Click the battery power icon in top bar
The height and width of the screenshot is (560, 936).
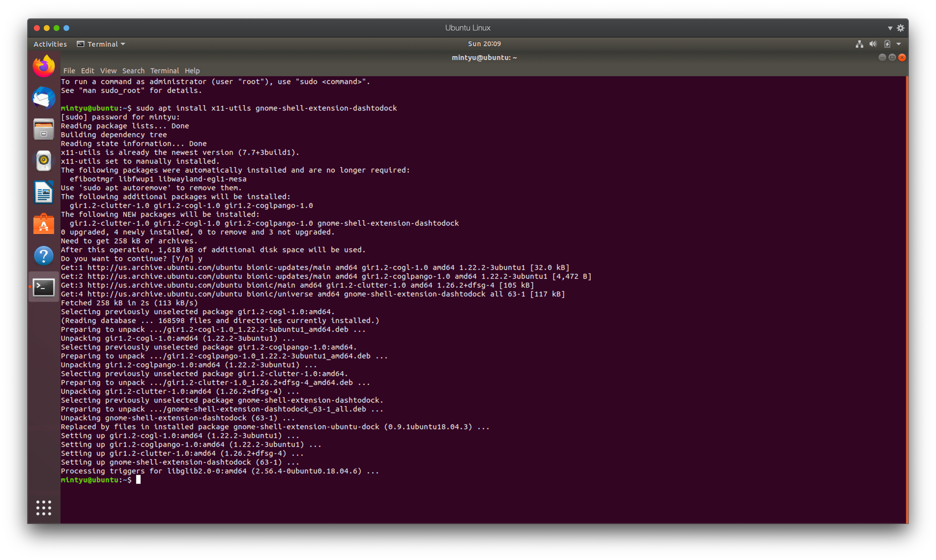[887, 44]
